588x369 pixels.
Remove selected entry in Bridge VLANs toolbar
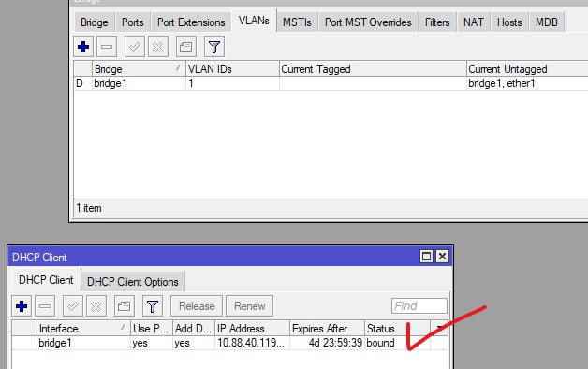pyautogui.click(x=107, y=47)
